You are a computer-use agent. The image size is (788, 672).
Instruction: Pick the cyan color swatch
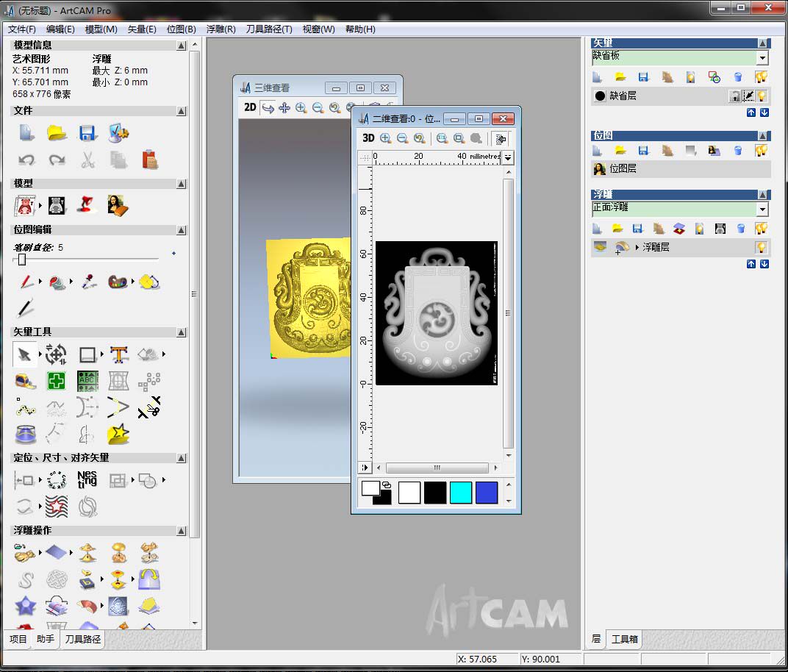pos(461,492)
